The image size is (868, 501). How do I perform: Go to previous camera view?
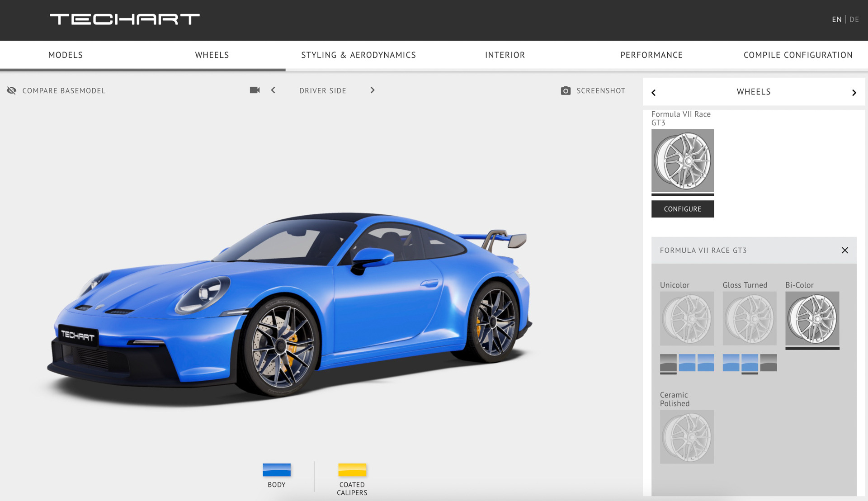tap(273, 90)
